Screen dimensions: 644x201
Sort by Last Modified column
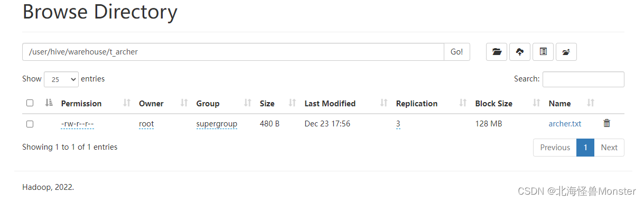tap(330, 104)
